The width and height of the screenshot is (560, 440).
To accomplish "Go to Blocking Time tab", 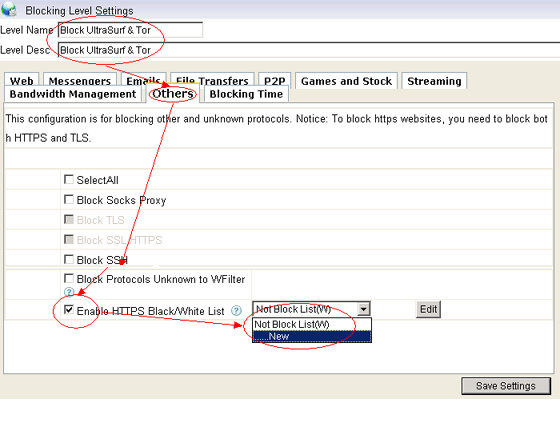I will [246, 94].
